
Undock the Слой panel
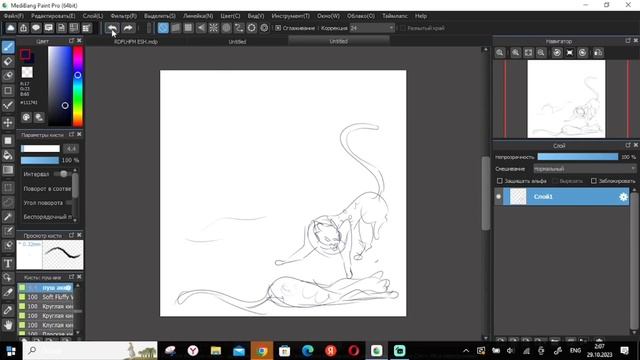[628, 145]
